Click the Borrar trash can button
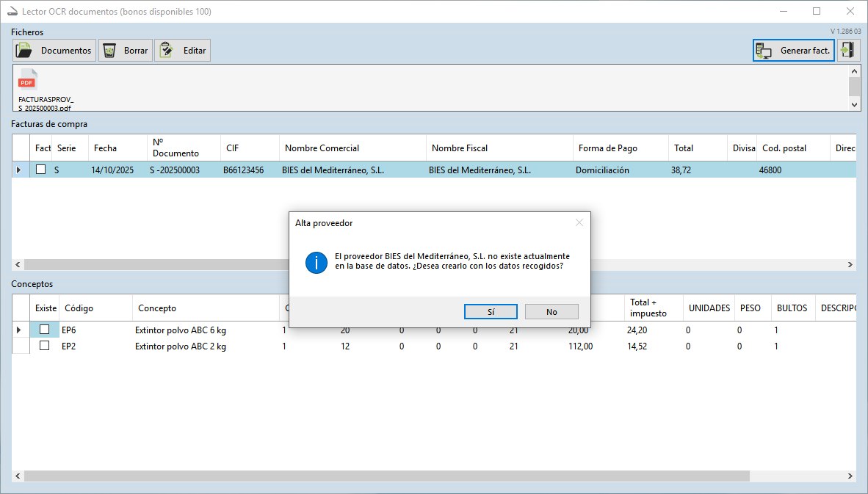 coord(125,51)
